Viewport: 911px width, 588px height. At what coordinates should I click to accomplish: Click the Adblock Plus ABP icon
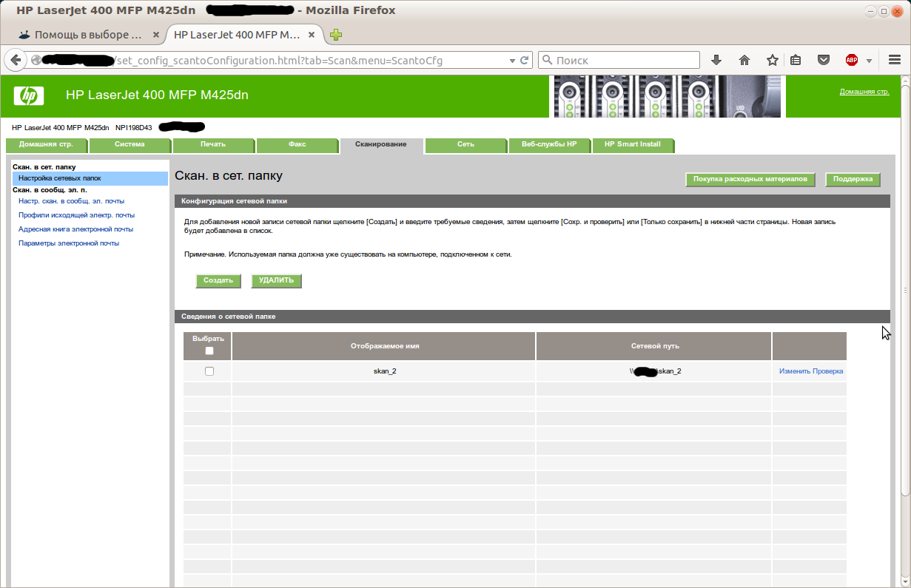[852, 60]
